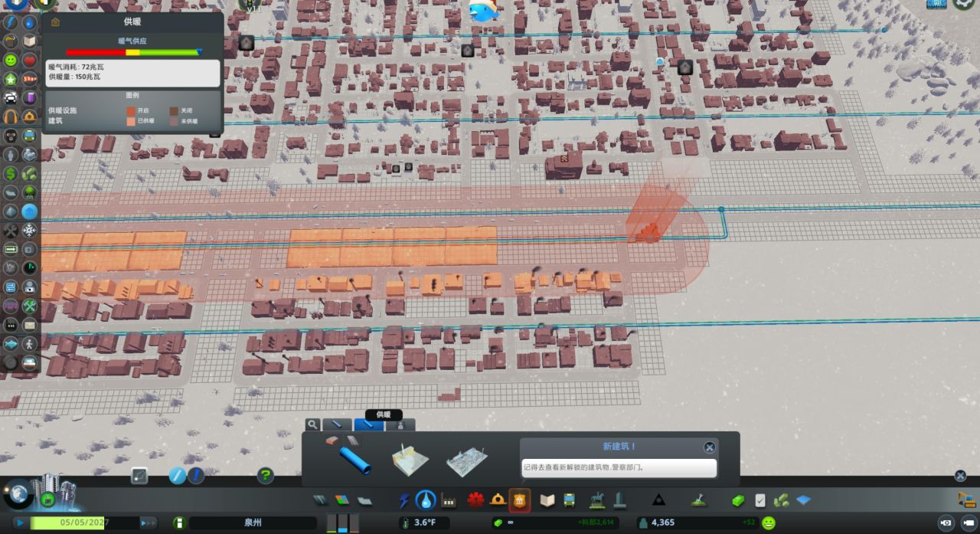Click the search magnifier beside tabs
The width and height of the screenshot is (980, 534).
click(312, 424)
